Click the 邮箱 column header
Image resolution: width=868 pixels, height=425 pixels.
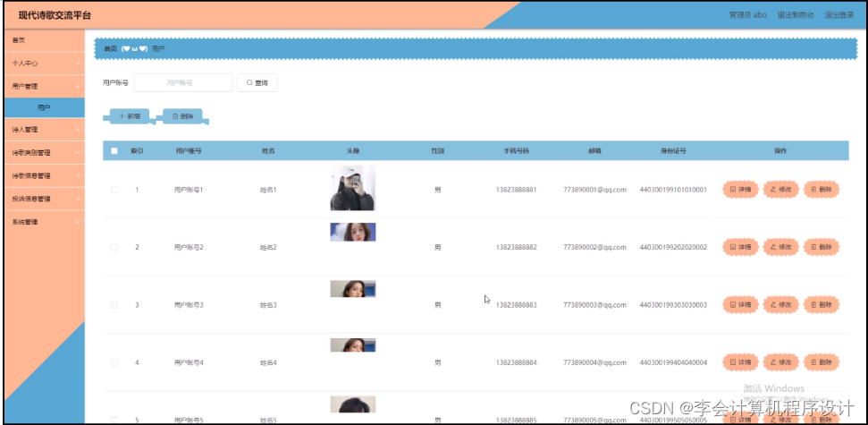point(595,150)
